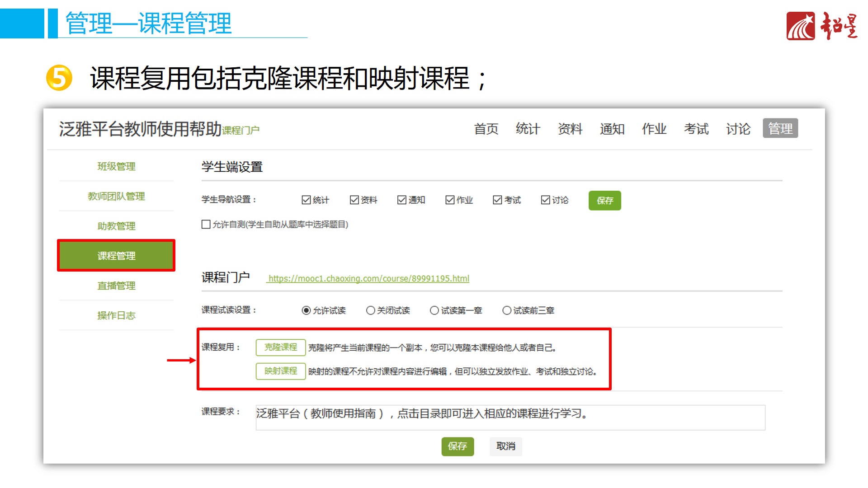Select 课程管理 sidebar item
The image size is (868, 488).
pos(116,256)
